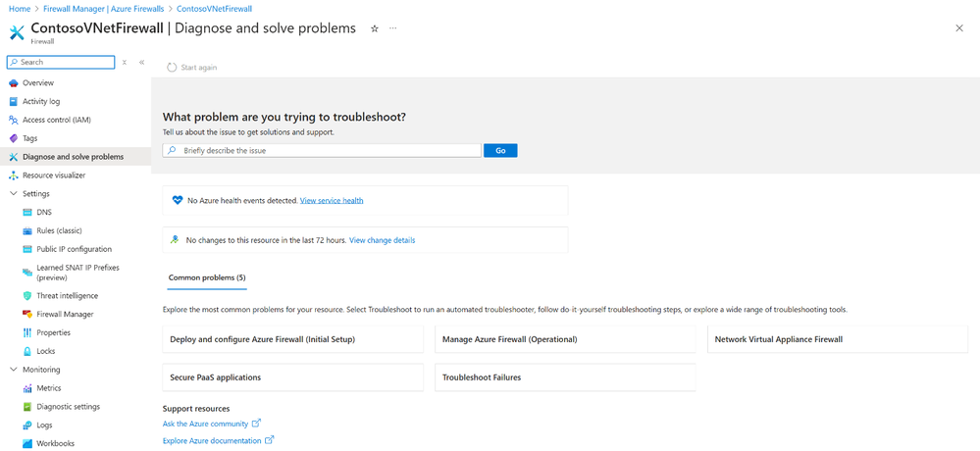
Task: Click the View change details link
Action: click(x=382, y=240)
